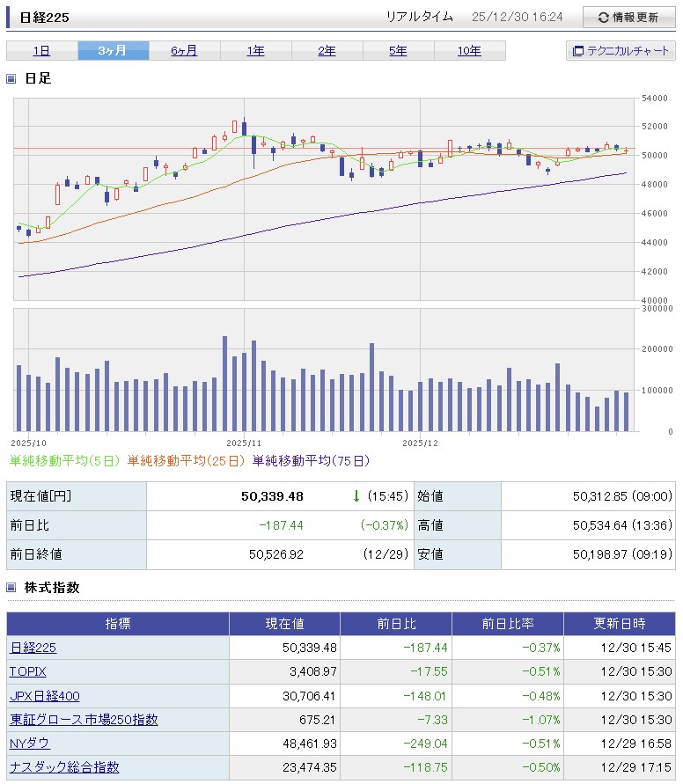Open the 東証グロース市場250指数 link
The height and width of the screenshot is (784, 683).
[84, 720]
